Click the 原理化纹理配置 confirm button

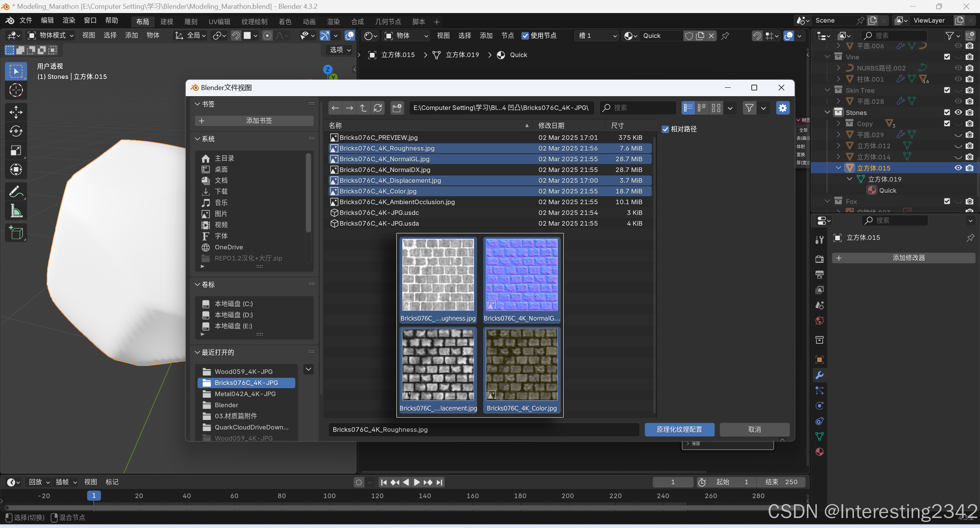[x=679, y=430]
